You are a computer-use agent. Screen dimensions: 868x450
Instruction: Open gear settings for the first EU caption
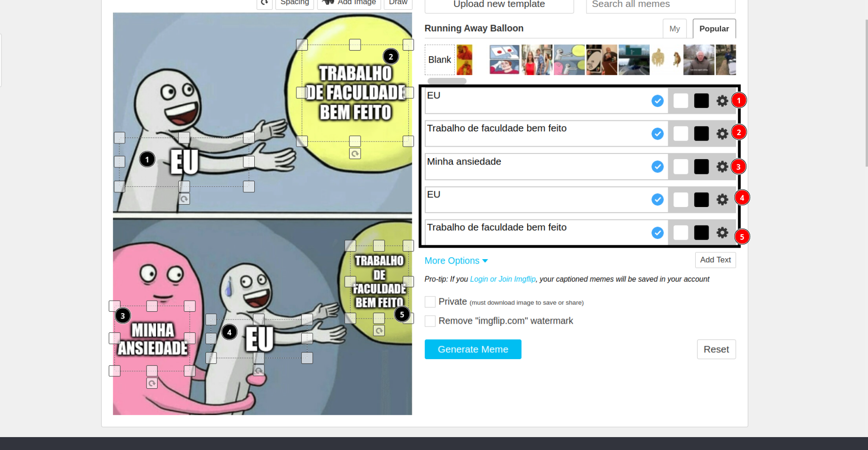pos(721,101)
